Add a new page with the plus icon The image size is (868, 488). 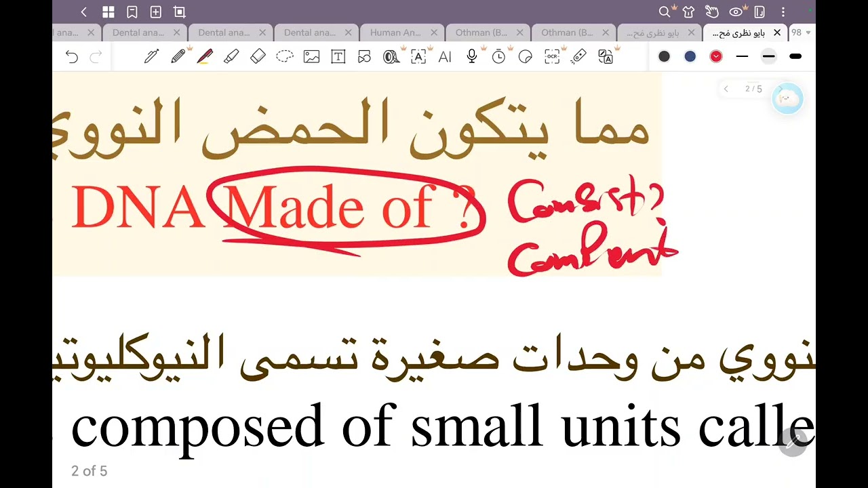coord(155,12)
